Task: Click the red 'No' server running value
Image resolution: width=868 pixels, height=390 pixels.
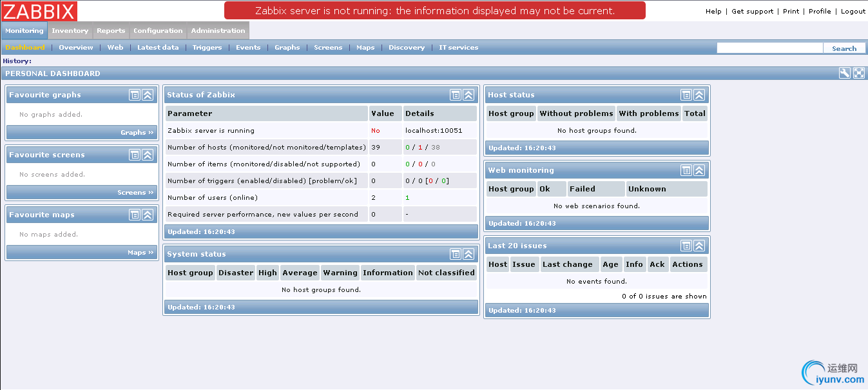Action: point(376,131)
